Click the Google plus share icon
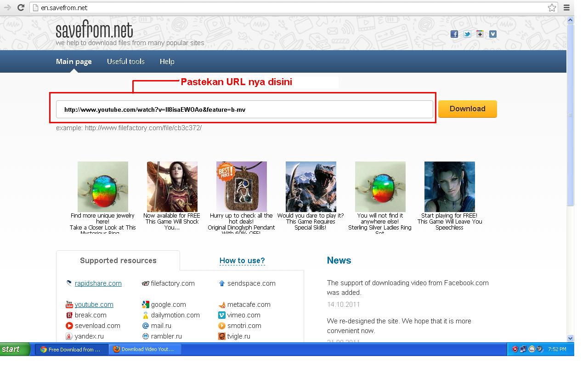The height and width of the screenshot is (368, 588). tap(480, 34)
